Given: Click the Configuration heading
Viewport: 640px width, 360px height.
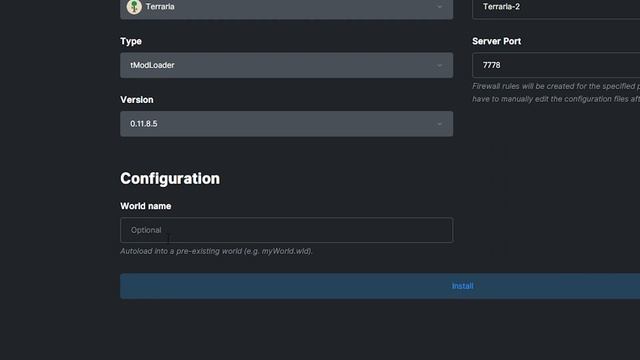Looking at the screenshot, I should [x=170, y=178].
